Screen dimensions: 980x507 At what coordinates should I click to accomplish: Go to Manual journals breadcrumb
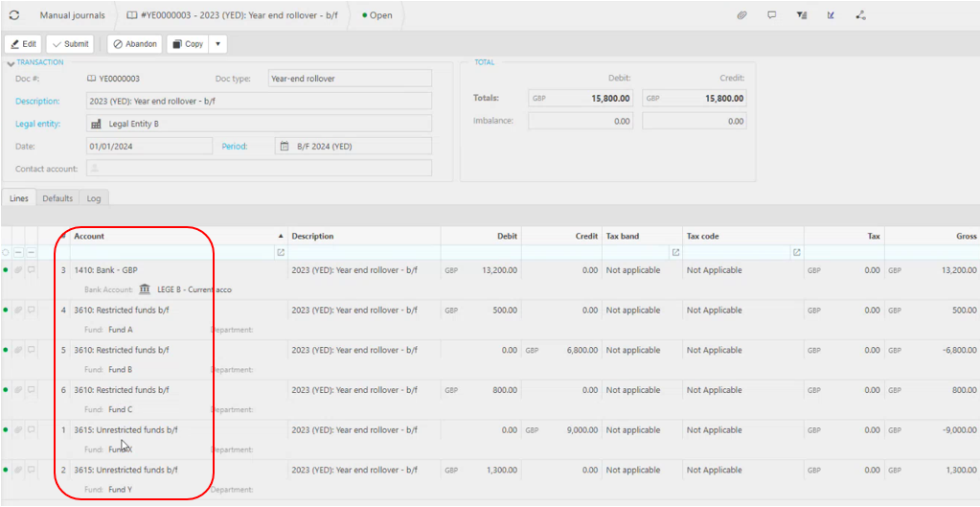(73, 15)
